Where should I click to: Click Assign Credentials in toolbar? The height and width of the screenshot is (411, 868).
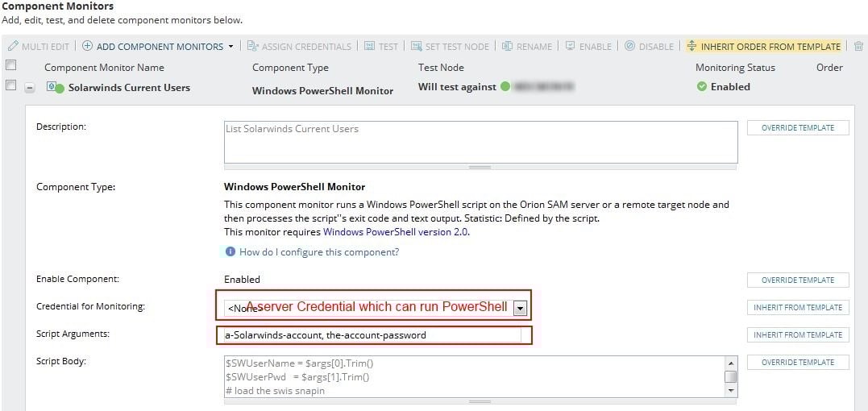299,47
